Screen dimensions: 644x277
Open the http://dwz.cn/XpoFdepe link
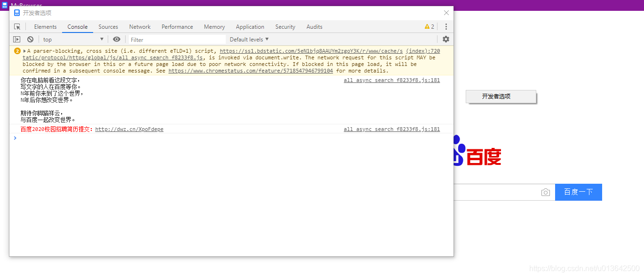pyautogui.click(x=129, y=129)
